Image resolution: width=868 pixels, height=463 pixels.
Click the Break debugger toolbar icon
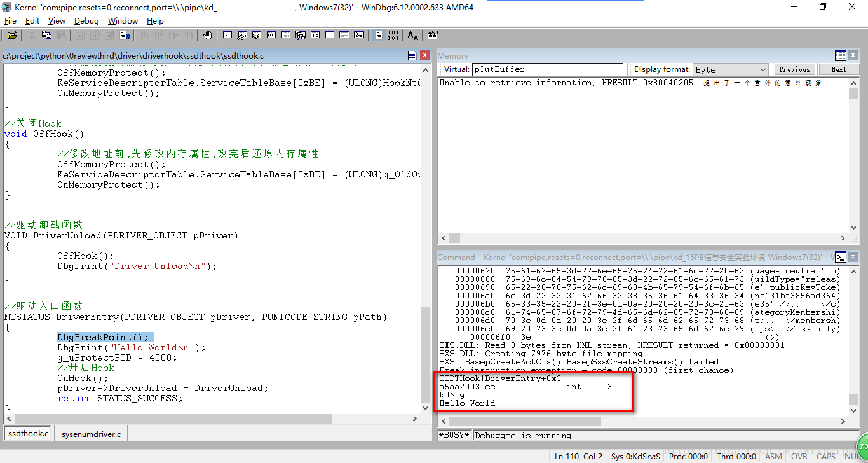(125, 35)
